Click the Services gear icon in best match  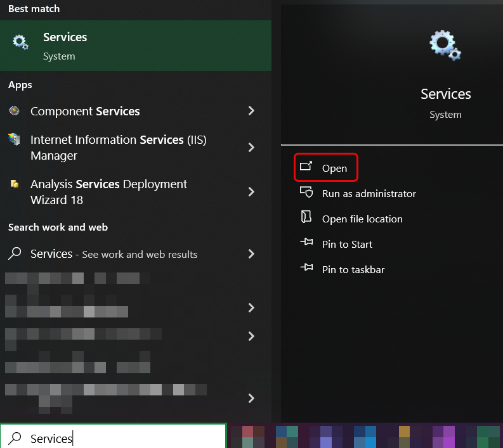point(20,42)
